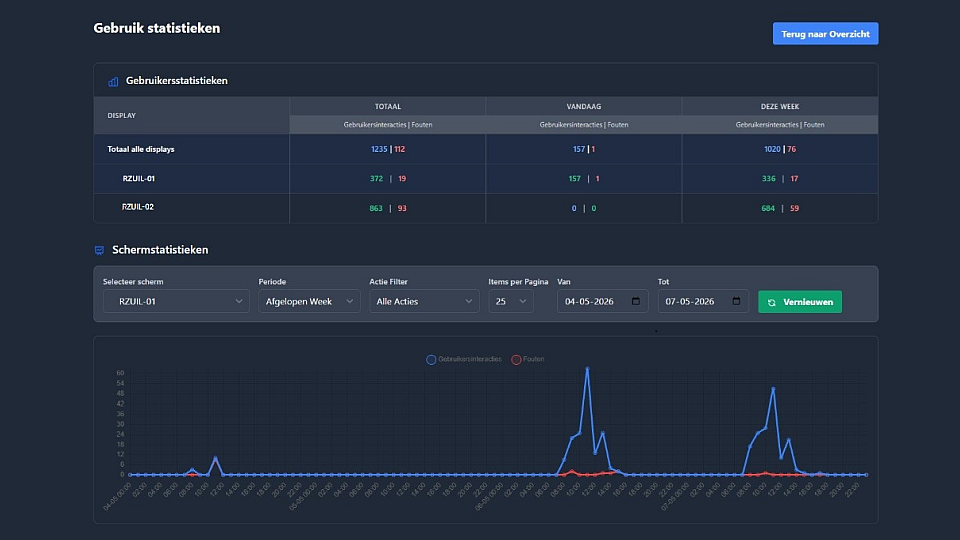This screenshot has width=960, height=540.
Task: Click the 93 error value for RZUIL-02
Action: pyautogui.click(x=402, y=208)
